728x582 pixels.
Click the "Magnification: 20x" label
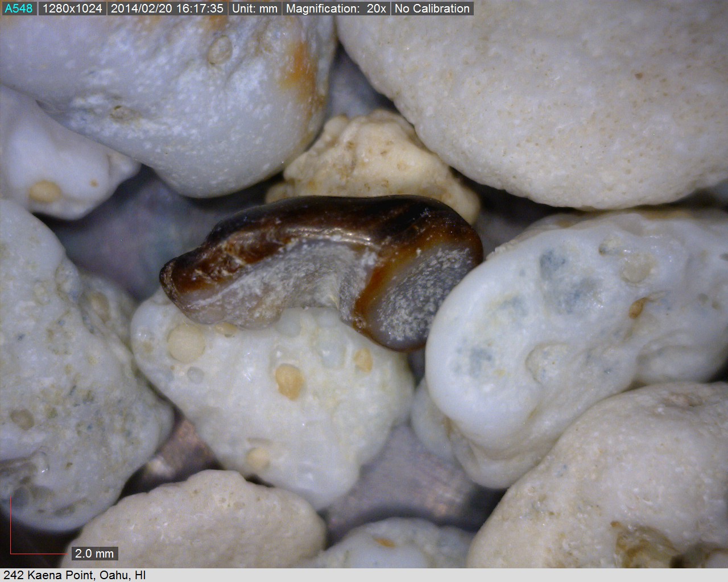tap(336, 9)
